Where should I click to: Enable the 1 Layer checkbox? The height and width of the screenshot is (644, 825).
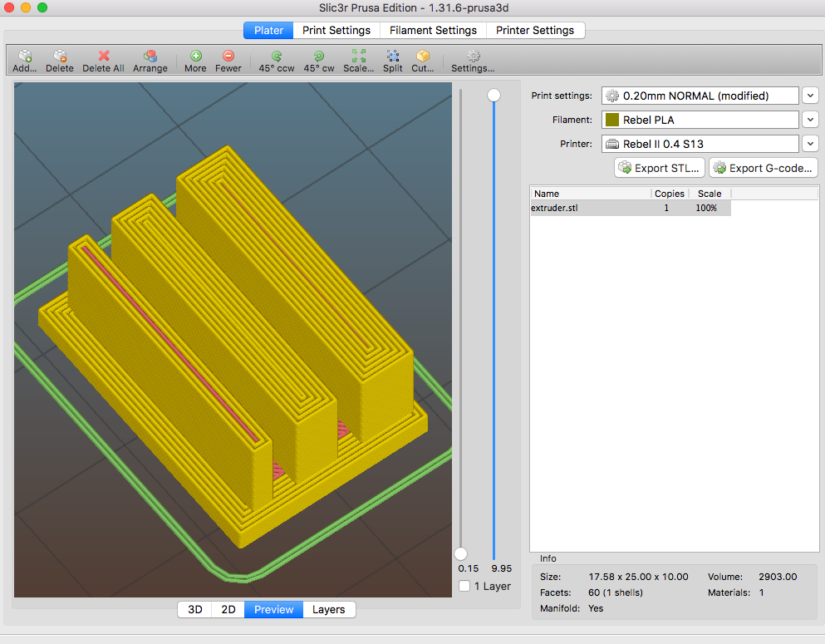pos(465,587)
